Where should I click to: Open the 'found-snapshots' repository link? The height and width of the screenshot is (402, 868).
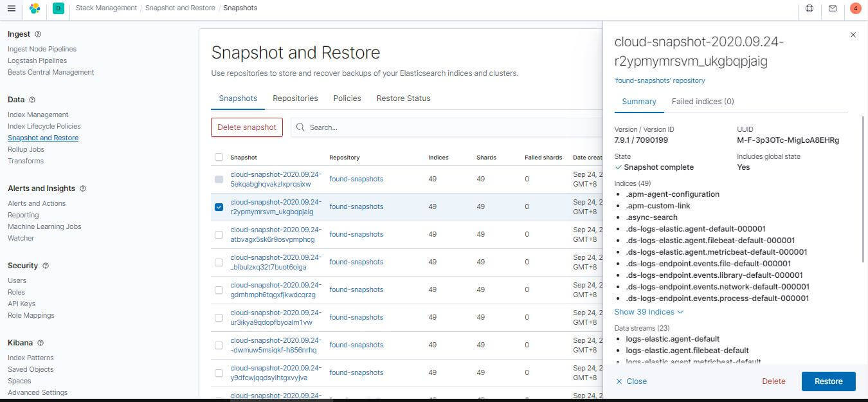[660, 81]
